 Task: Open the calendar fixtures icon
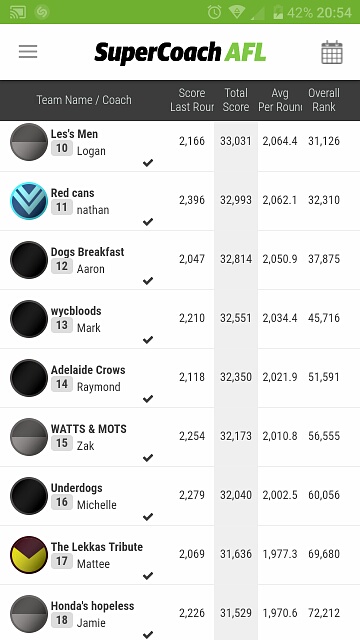point(332,52)
